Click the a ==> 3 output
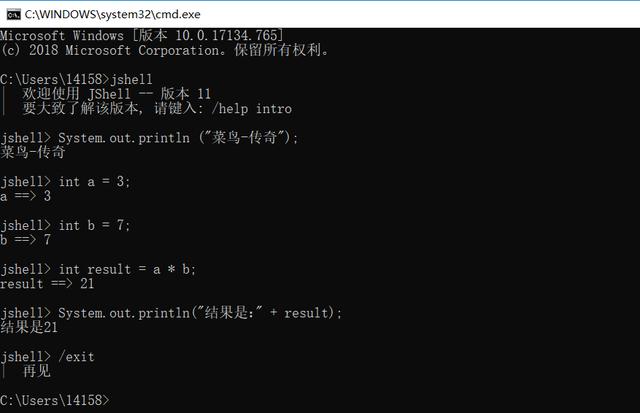Viewport: 640px width, 413px height. (x=25, y=196)
